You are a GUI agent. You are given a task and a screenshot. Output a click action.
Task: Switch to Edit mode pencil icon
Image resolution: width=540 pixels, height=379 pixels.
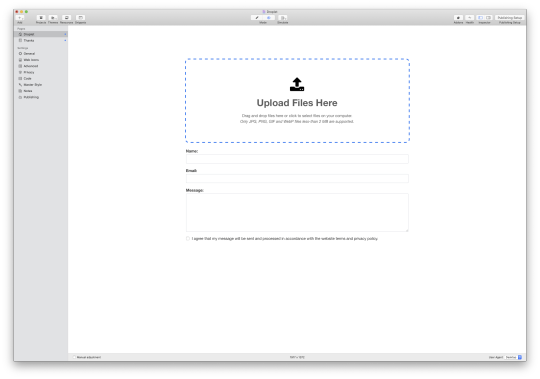click(x=257, y=18)
